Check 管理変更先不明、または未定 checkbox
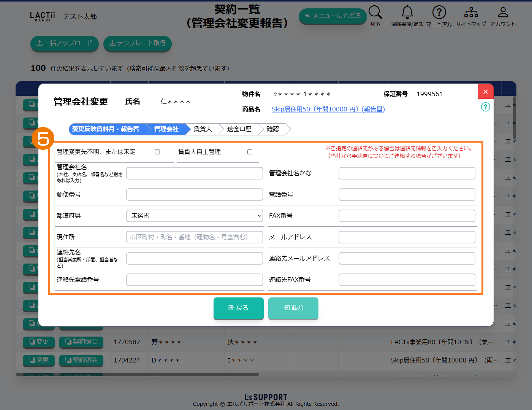 pyautogui.click(x=157, y=152)
